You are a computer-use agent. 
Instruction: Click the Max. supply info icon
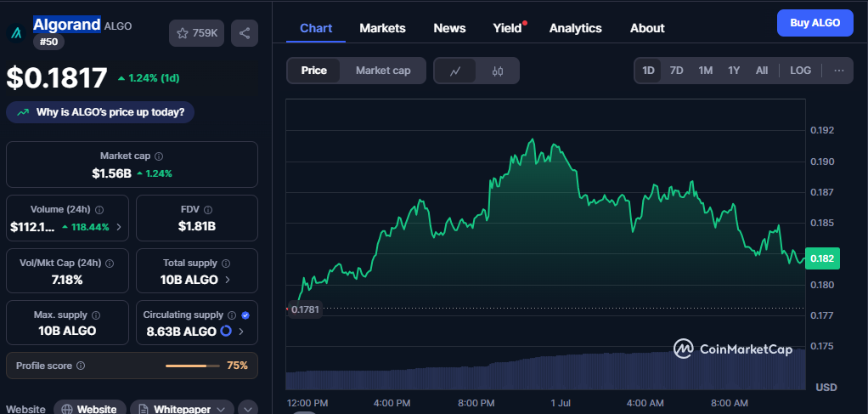tap(96, 315)
